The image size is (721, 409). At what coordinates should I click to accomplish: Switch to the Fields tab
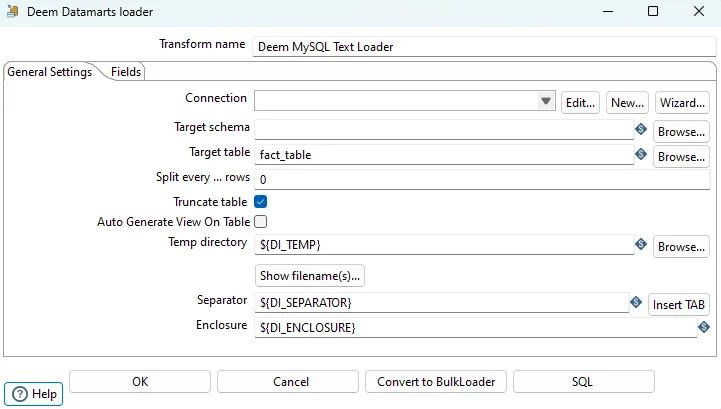pyautogui.click(x=126, y=72)
